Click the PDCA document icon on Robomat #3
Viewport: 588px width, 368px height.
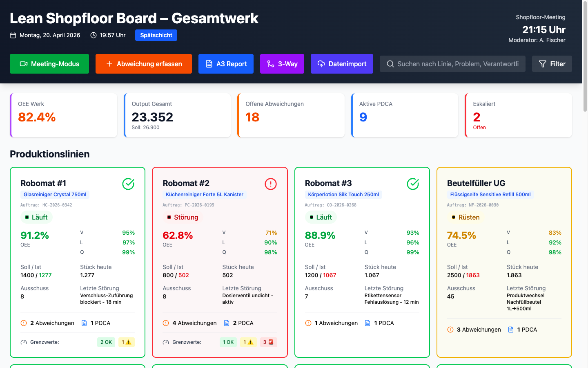point(368,323)
